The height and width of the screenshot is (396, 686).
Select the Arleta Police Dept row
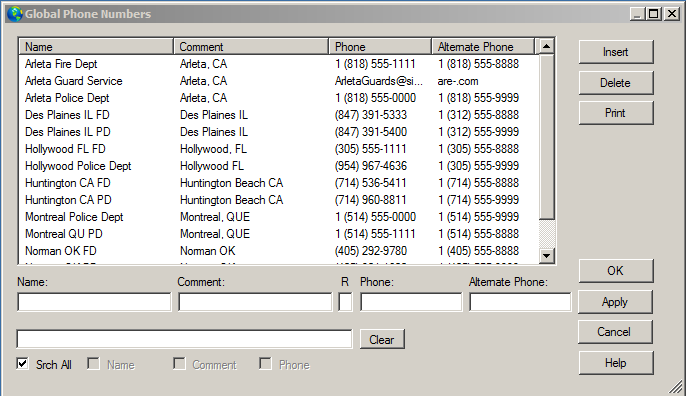pos(279,98)
